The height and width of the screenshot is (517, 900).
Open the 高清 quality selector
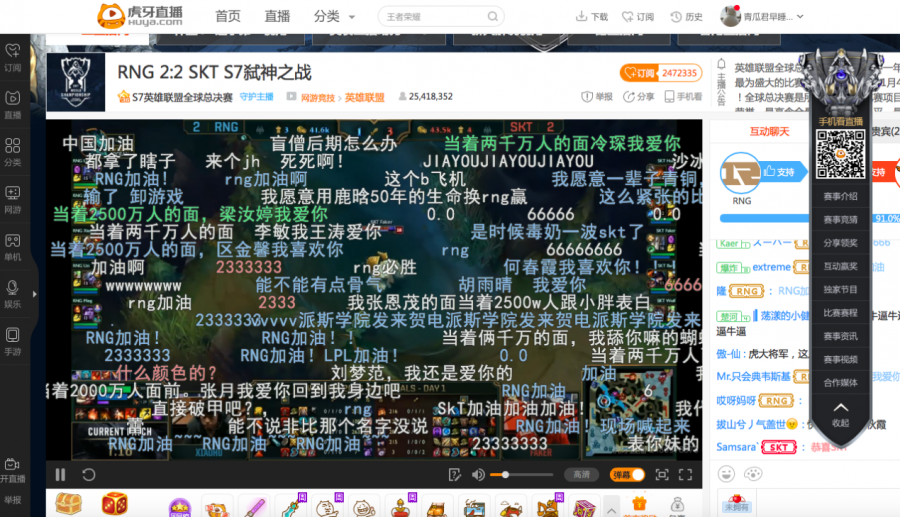coord(581,475)
